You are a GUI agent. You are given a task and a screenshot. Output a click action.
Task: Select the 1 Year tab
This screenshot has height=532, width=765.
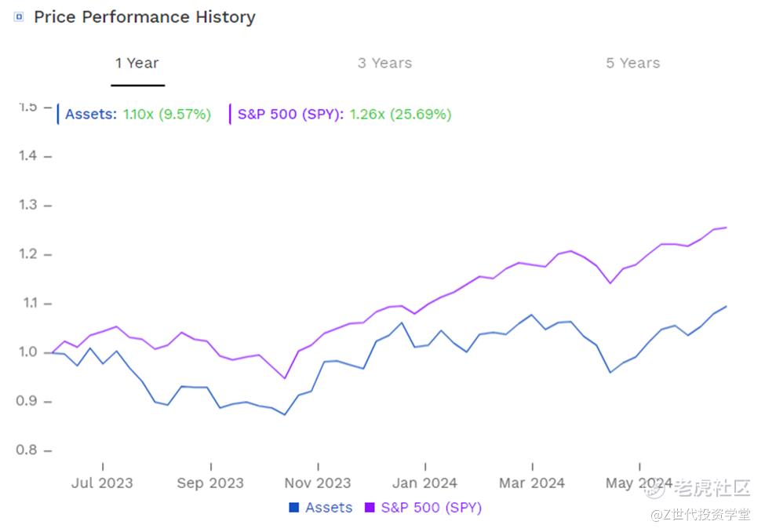point(137,64)
